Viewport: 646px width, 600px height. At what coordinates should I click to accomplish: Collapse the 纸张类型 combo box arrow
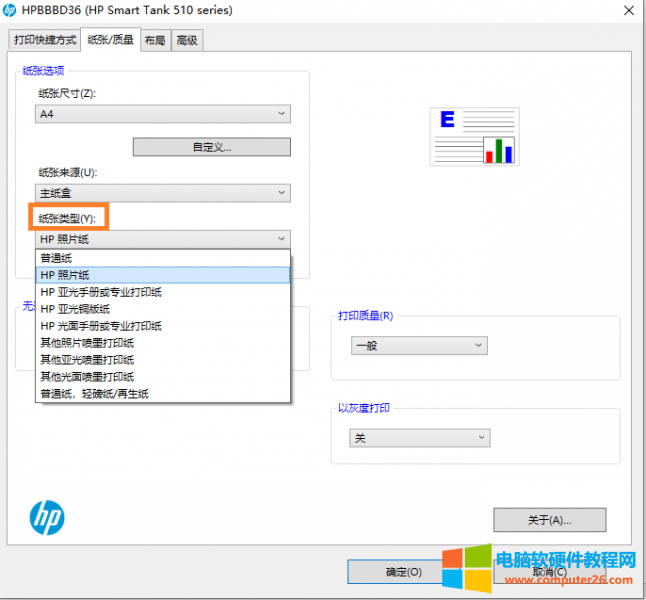coord(282,239)
